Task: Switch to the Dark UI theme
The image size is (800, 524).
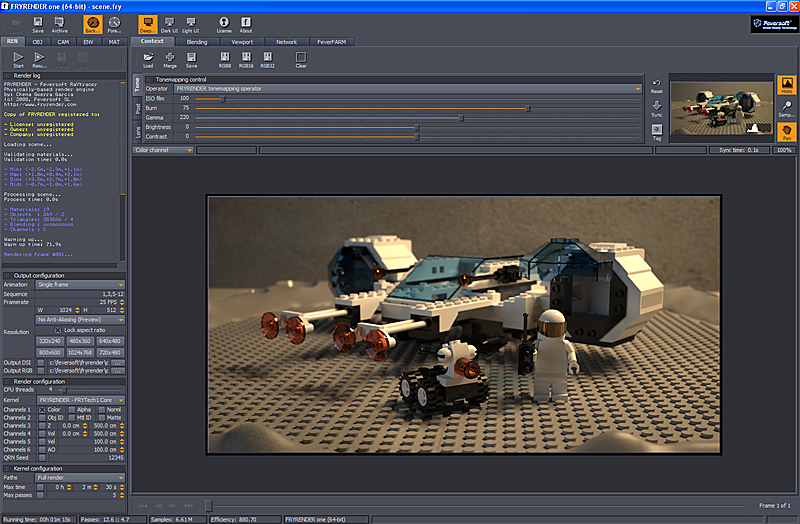Action: (168, 22)
